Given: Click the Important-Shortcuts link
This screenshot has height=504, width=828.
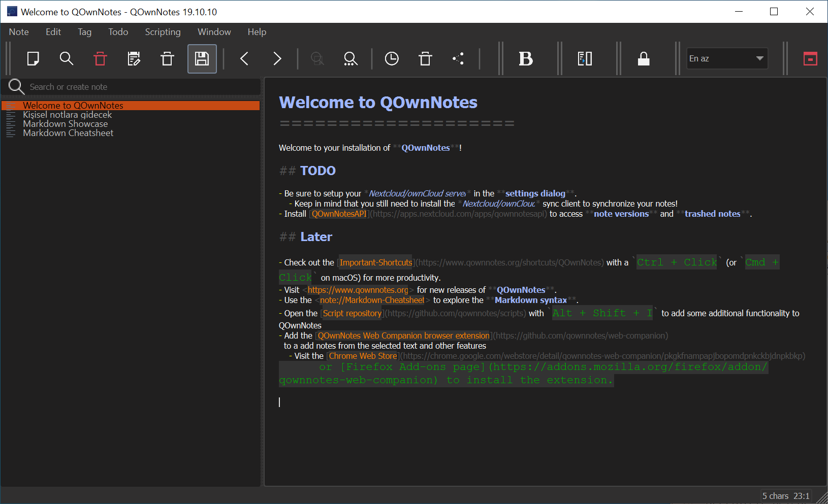Looking at the screenshot, I should pyautogui.click(x=376, y=263).
